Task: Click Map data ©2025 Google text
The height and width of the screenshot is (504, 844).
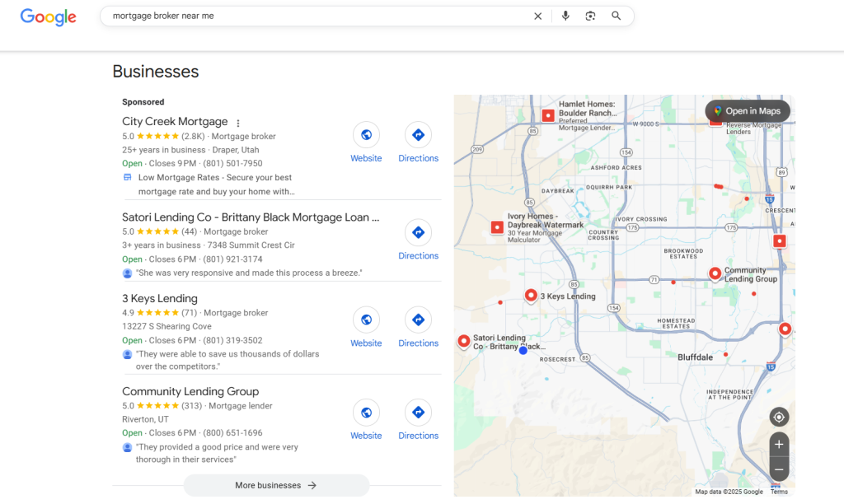Action: click(729, 492)
